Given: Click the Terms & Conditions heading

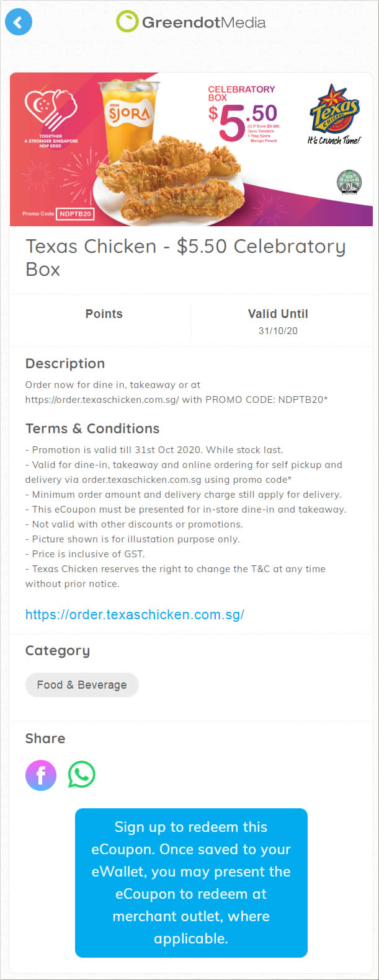Looking at the screenshot, I should (x=92, y=428).
